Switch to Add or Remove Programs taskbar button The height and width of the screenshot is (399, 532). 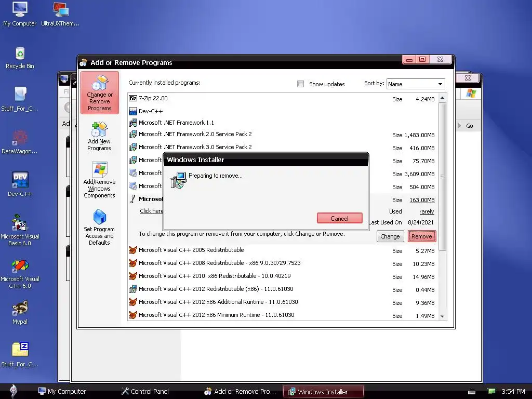click(x=240, y=391)
